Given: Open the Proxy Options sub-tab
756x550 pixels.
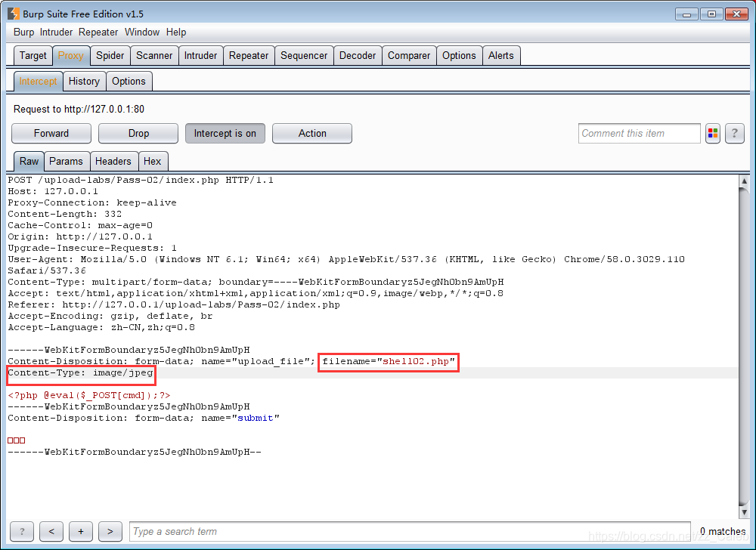Looking at the screenshot, I should coord(129,82).
